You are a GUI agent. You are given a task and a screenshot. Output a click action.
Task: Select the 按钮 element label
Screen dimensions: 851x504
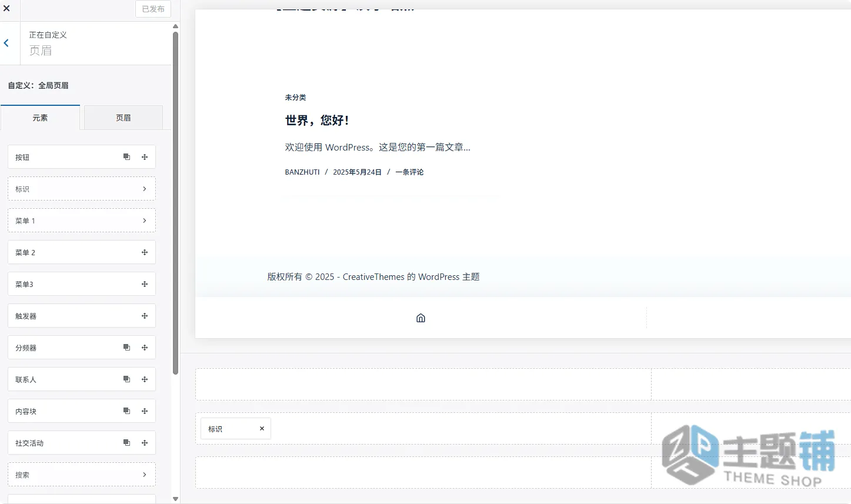pos(22,157)
